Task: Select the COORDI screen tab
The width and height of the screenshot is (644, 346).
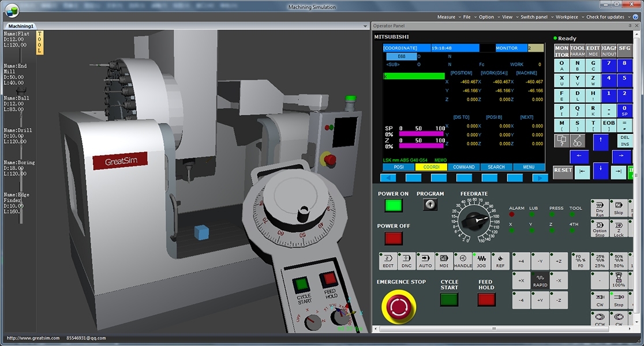Action: pos(431,167)
